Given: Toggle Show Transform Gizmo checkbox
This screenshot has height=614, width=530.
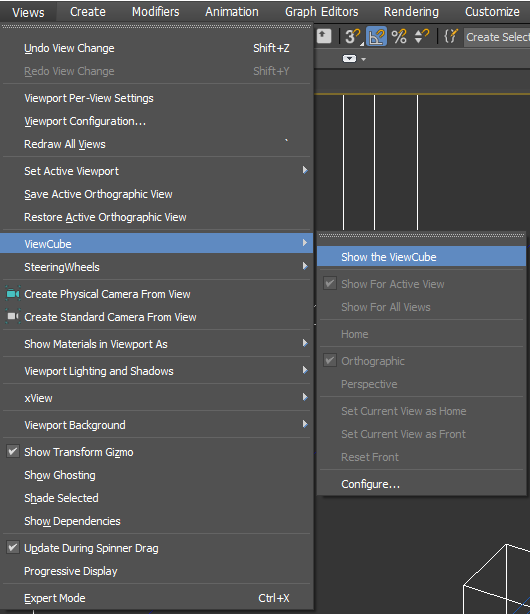Looking at the screenshot, I should pyautogui.click(x=13, y=451).
